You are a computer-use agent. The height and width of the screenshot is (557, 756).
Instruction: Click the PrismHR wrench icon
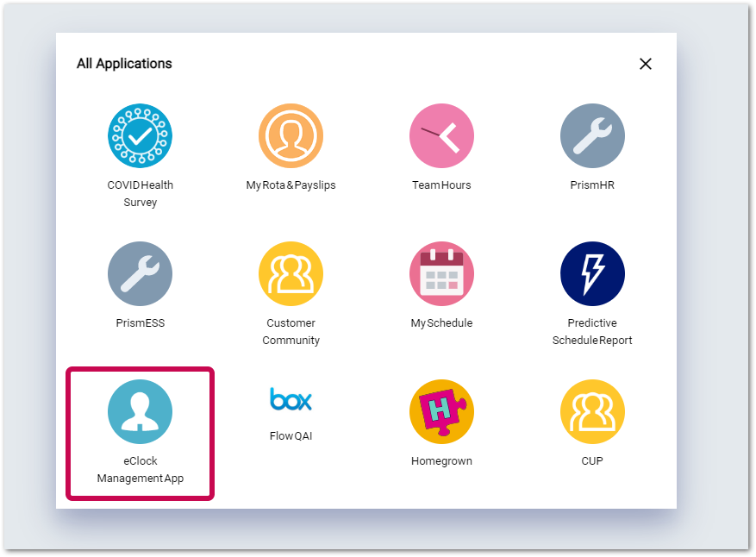tap(592, 135)
